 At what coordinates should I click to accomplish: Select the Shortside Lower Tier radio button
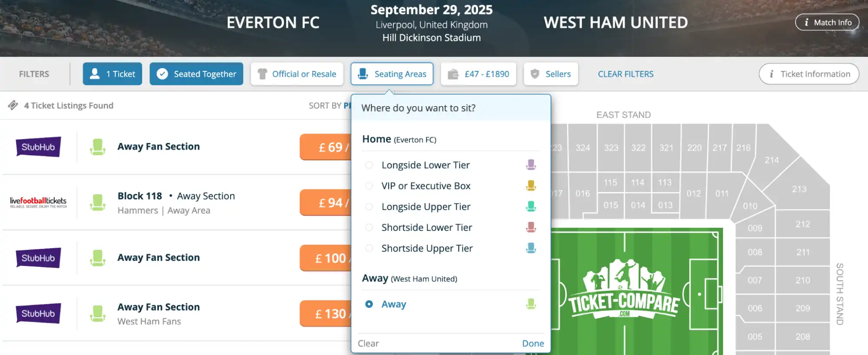(x=369, y=227)
